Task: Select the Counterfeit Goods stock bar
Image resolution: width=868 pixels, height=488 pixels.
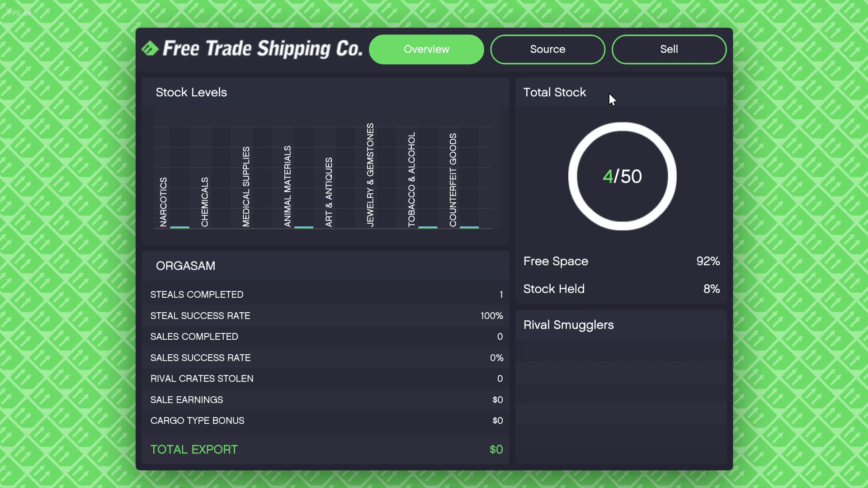Action: click(469, 227)
